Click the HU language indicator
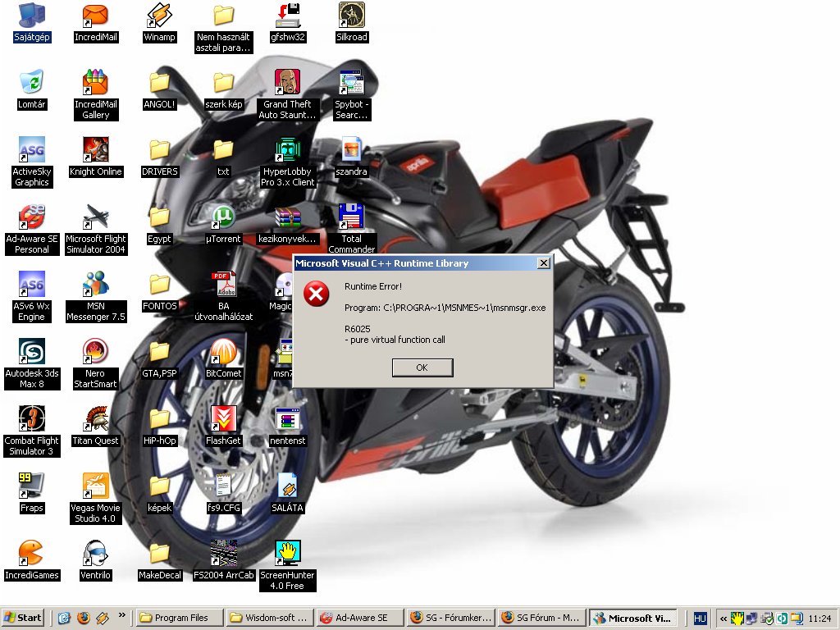Screen dimensions: 840x630 point(700,618)
